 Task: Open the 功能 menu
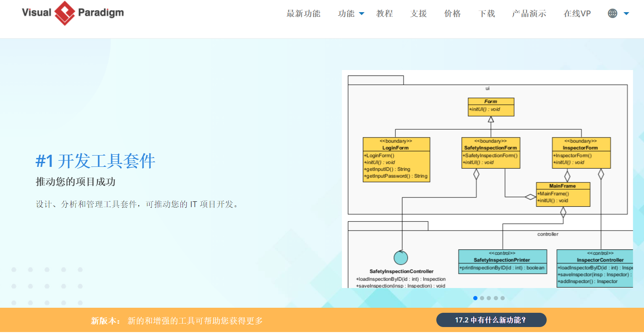click(346, 14)
